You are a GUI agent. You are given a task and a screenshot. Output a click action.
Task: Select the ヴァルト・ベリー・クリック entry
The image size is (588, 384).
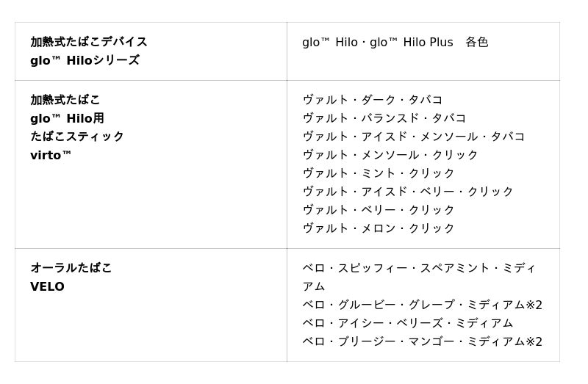click(x=379, y=210)
